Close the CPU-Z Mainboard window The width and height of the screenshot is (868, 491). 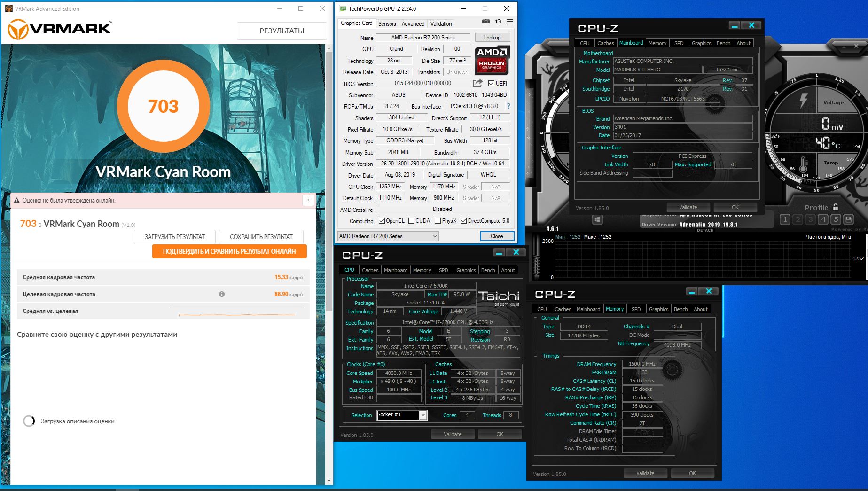click(751, 25)
